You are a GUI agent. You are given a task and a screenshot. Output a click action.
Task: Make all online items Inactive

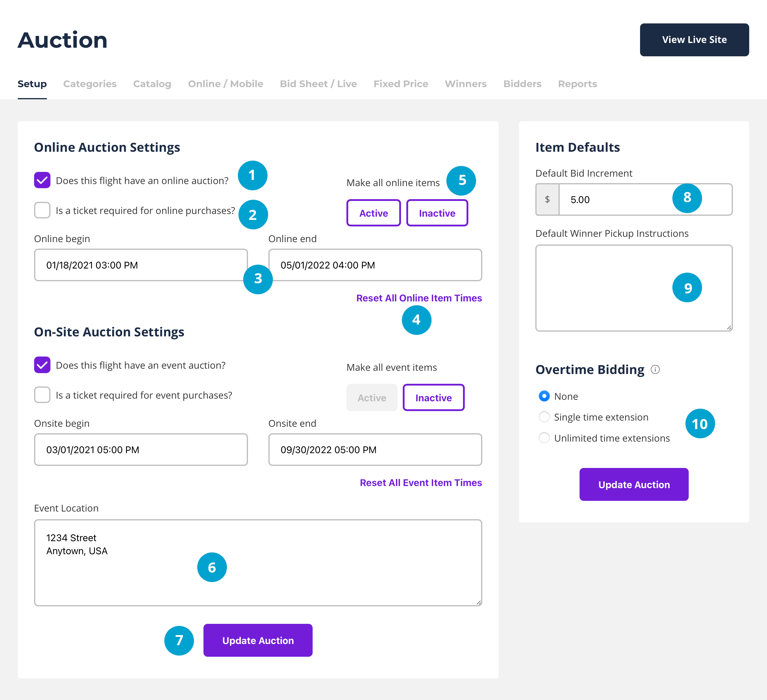click(437, 213)
